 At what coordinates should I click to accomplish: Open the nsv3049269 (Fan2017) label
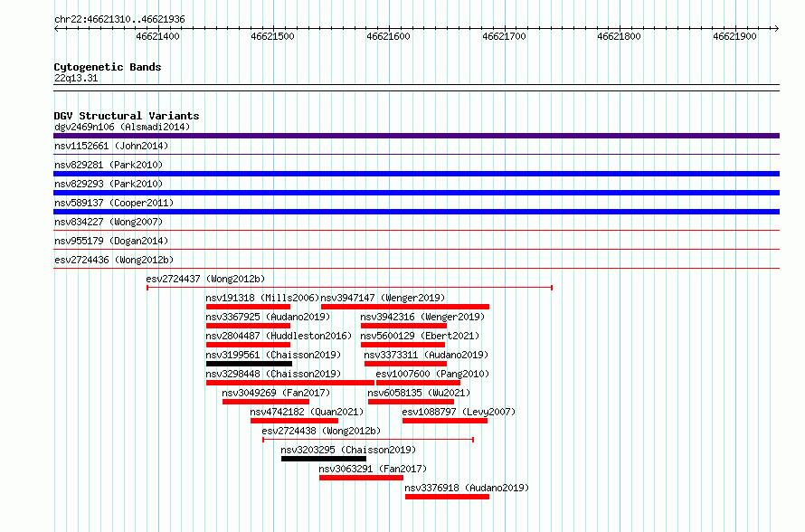(x=276, y=393)
